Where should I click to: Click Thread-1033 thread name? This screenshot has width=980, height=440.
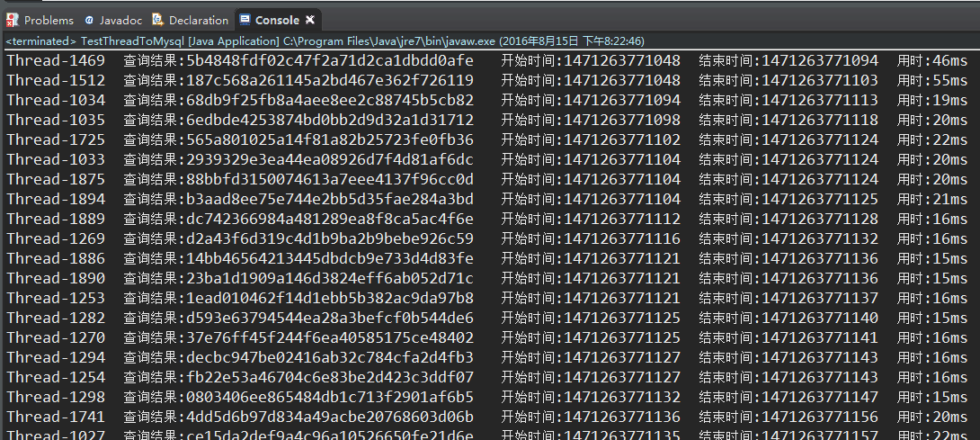(56, 159)
